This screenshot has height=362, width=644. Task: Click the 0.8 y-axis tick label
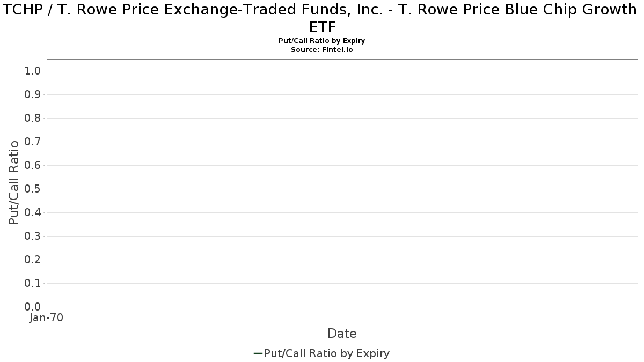tap(32, 119)
